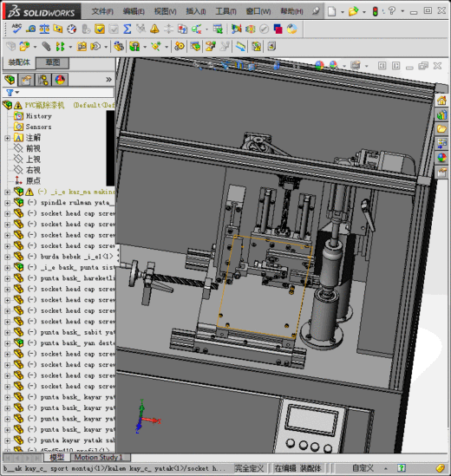Viewport: 451px width, 476px height.
Task: Open Mass Properties scales icon
Action: pos(44,29)
